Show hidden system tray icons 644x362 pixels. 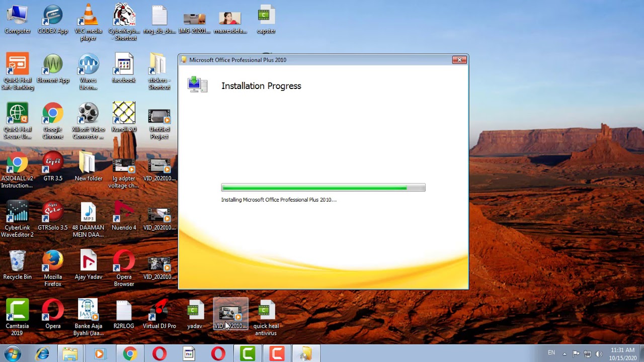click(x=565, y=353)
